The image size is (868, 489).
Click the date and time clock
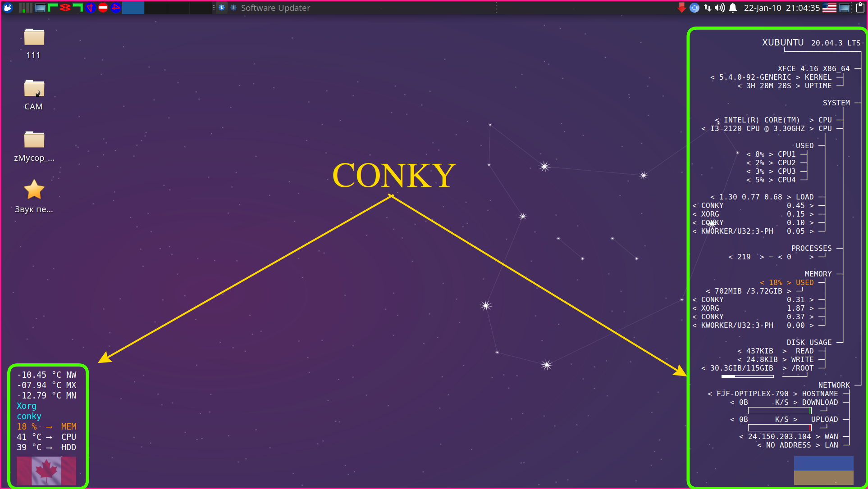click(x=781, y=8)
